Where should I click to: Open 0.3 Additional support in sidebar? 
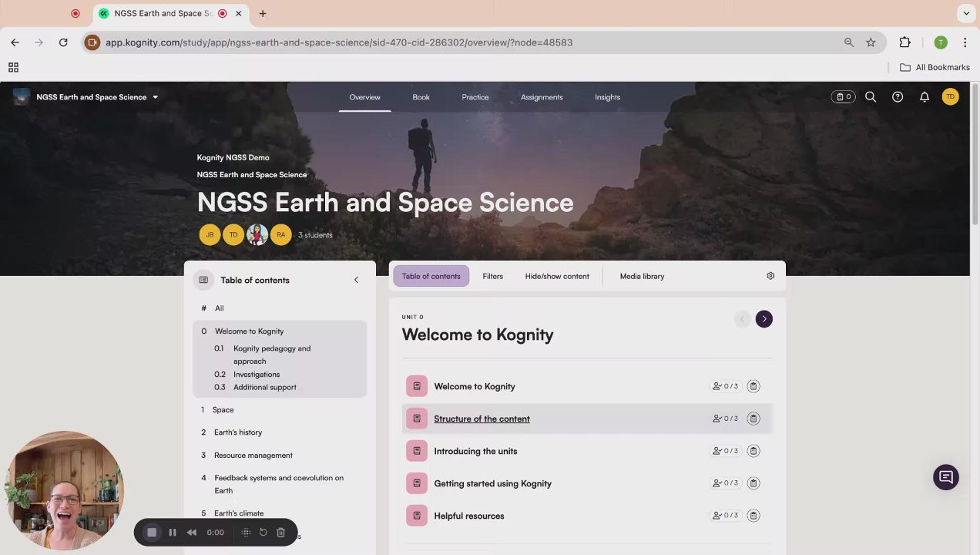(264, 387)
